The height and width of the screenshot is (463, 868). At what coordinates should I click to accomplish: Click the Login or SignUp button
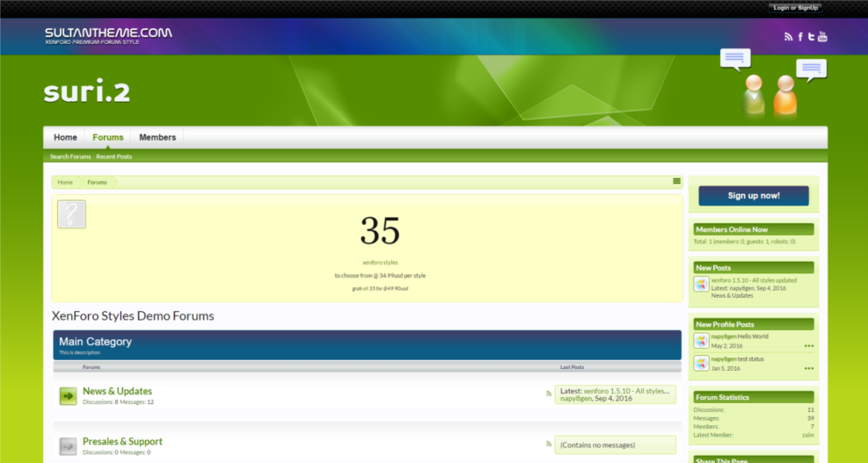796,8
